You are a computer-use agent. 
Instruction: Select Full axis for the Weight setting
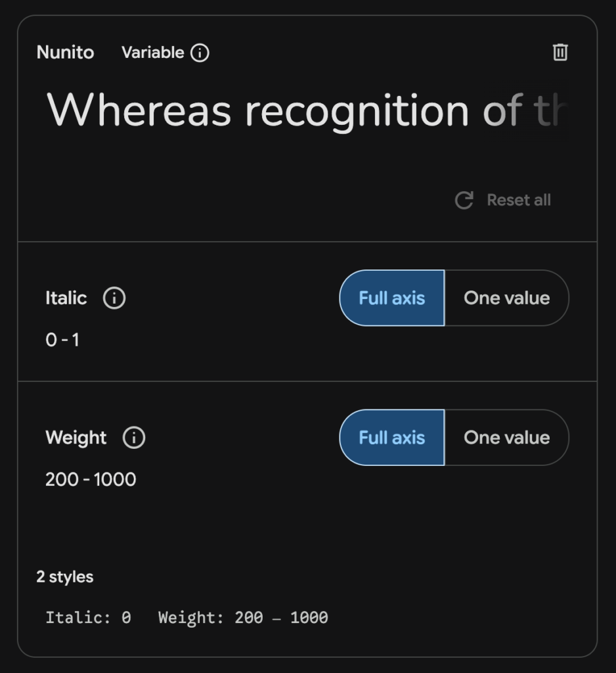391,438
